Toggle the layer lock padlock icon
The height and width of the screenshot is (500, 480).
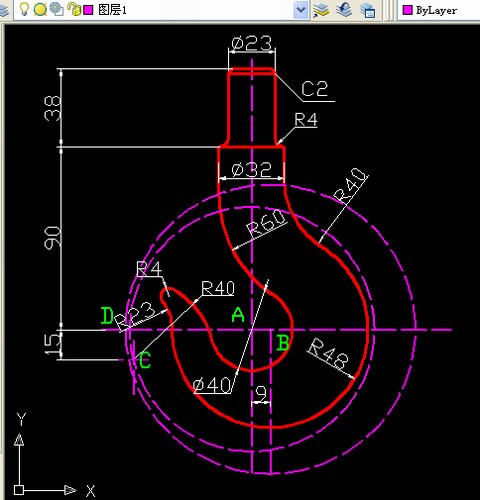click(x=74, y=9)
